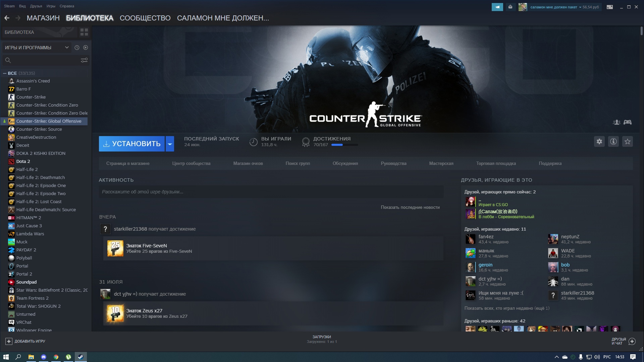Show ready-to-play games filter icon
The width and height of the screenshot is (644, 362).
point(86,48)
